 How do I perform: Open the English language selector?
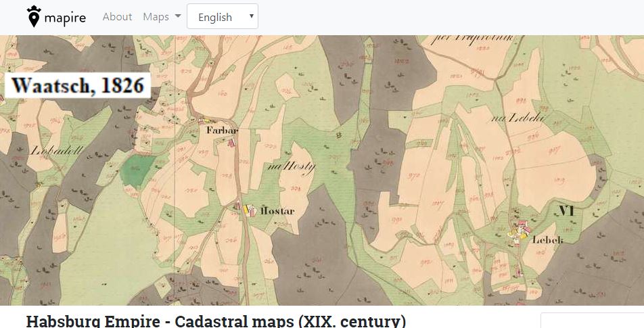222,17
